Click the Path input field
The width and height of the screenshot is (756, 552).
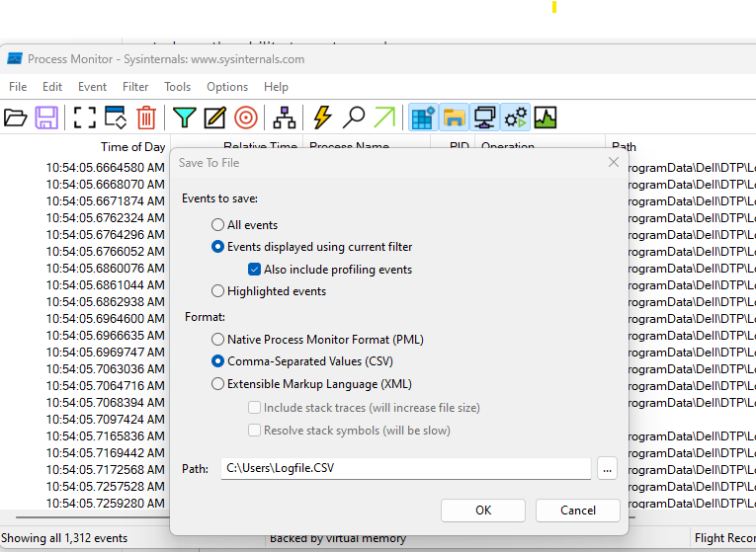pos(406,468)
